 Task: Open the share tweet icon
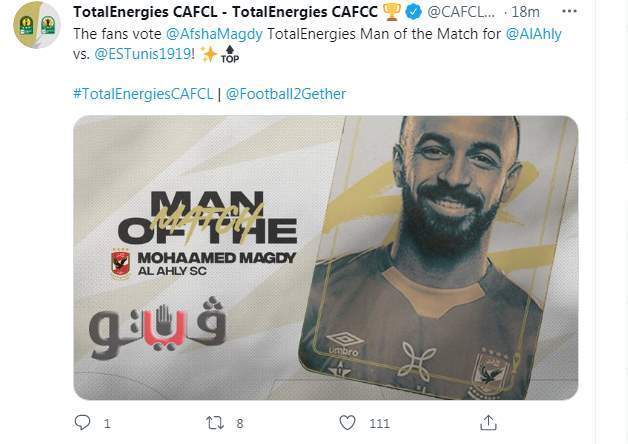488,423
